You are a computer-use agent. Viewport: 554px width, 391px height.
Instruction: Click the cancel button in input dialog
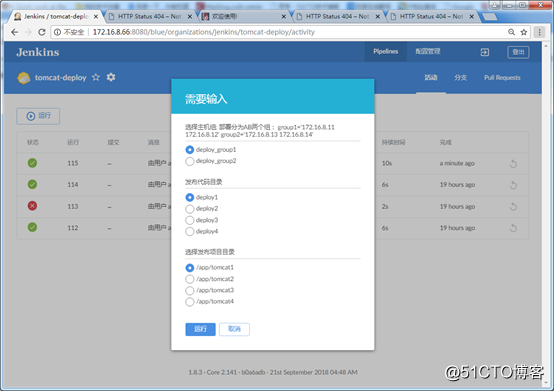pyautogui.click(x=234, y=329)
